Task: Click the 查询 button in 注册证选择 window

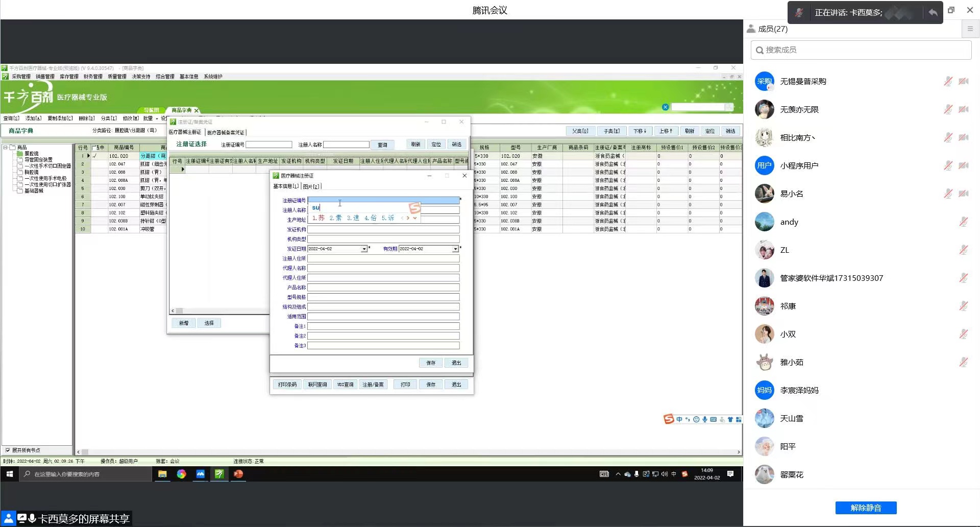Action: pyautogui.click(x=382, y=145)
